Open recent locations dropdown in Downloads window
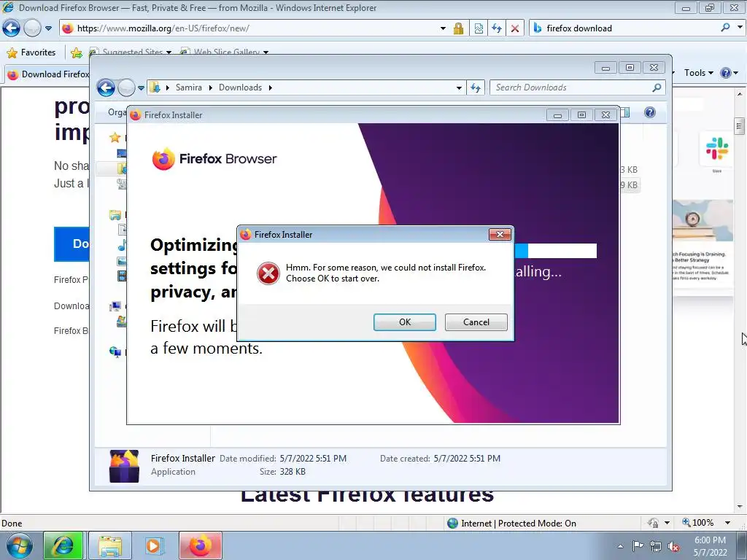The image size is (747, 560). click(x=141, y=87)
